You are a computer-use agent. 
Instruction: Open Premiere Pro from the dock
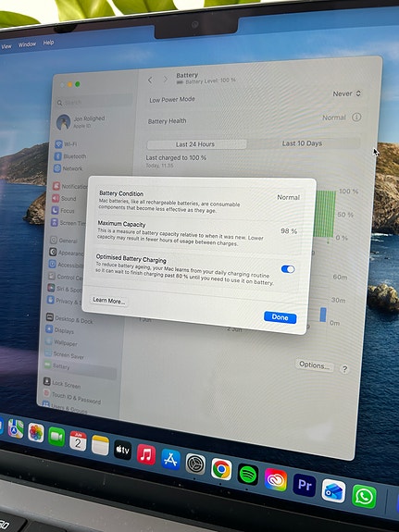coord(305,485)
